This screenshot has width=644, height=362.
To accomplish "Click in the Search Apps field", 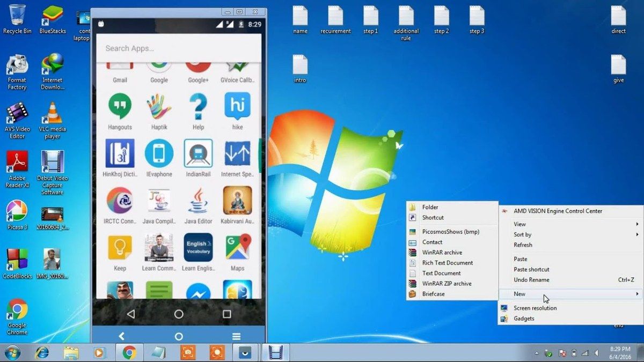I will (x=179, y=48).
